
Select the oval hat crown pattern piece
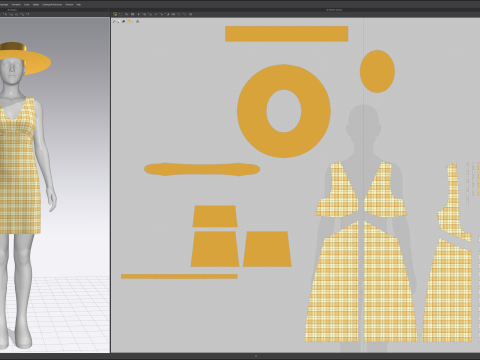377,71
